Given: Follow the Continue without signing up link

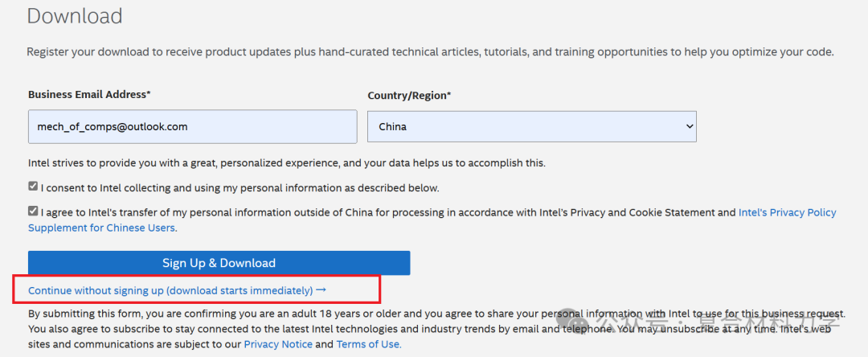Looking at the screenshot, I should tap(171, 290).
